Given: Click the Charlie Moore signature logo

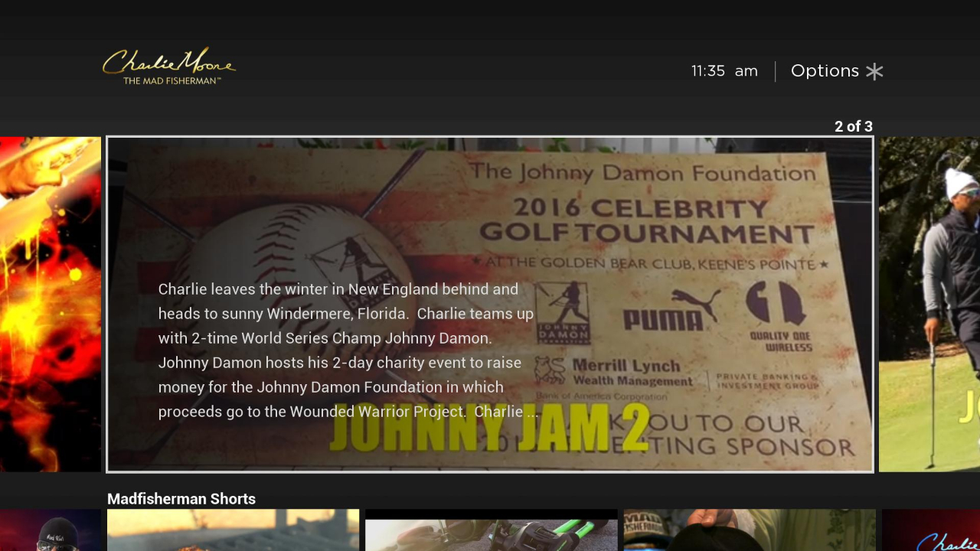Looking at the screenshot, I should (x=169, y=66).
